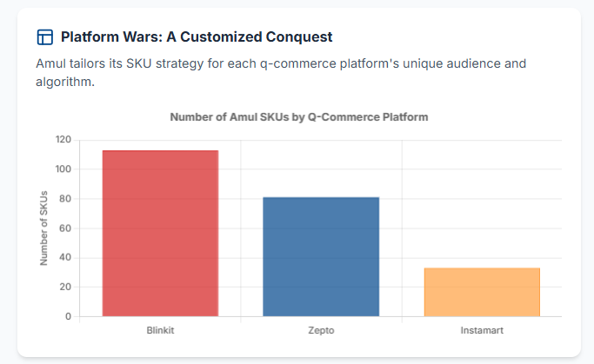Click the red Blinkit bar
The image size is (594, 364).
[160, 233]
